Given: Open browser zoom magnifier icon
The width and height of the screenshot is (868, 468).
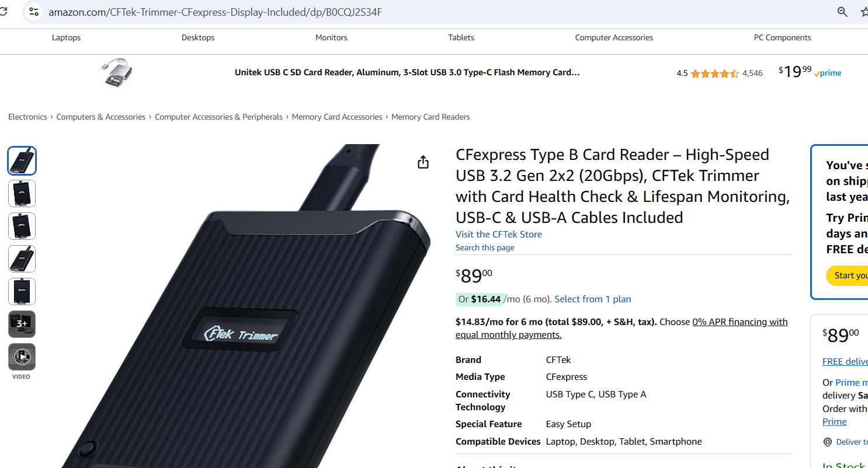Looking at the screenshot, I should point(842,12).
